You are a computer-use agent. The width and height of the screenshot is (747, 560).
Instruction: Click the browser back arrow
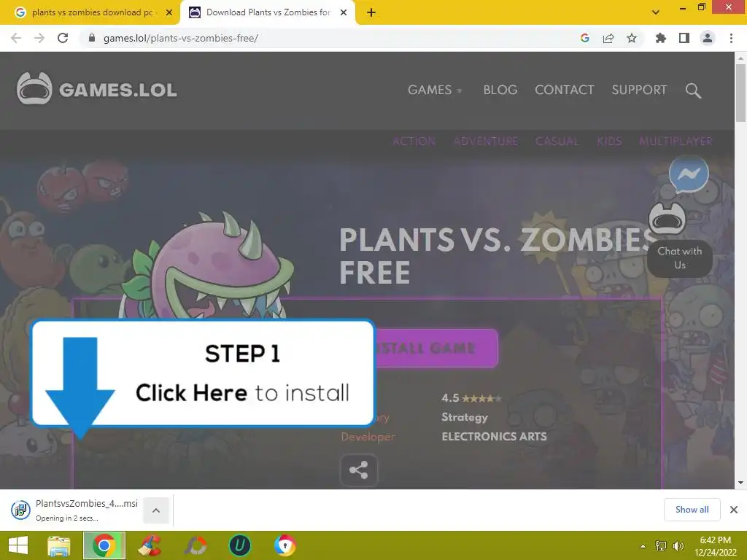[16, 38]
